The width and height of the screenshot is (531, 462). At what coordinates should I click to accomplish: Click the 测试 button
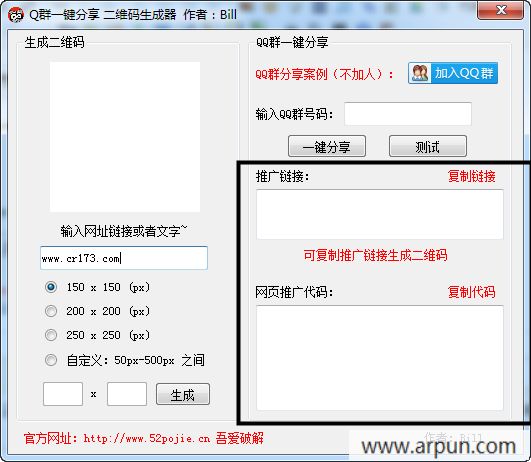pos(428,146)
